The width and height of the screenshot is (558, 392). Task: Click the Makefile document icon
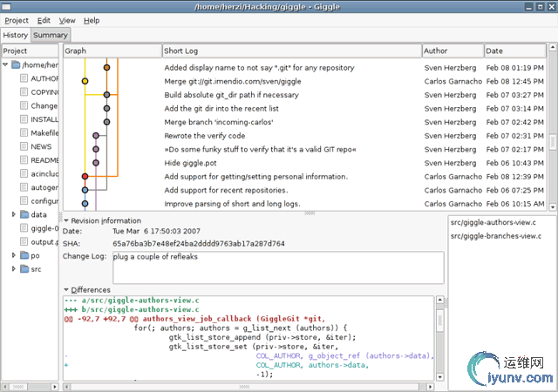point(24,133)
